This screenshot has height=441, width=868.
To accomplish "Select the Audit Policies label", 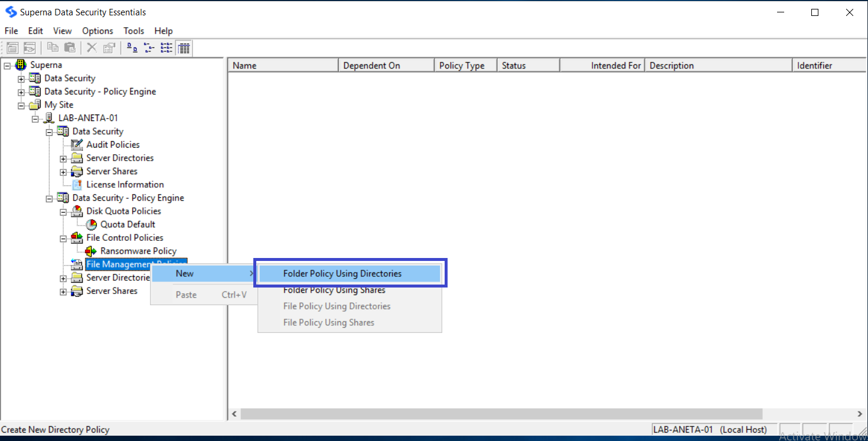I will 113,145.
